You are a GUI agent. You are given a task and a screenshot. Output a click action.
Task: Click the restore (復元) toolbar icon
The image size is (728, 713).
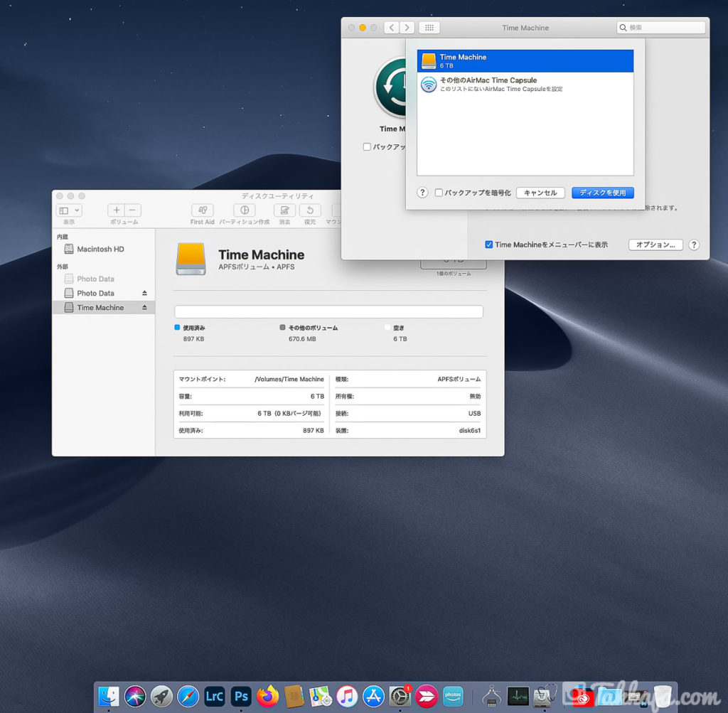pyautogui.click(x=310, y=210)
